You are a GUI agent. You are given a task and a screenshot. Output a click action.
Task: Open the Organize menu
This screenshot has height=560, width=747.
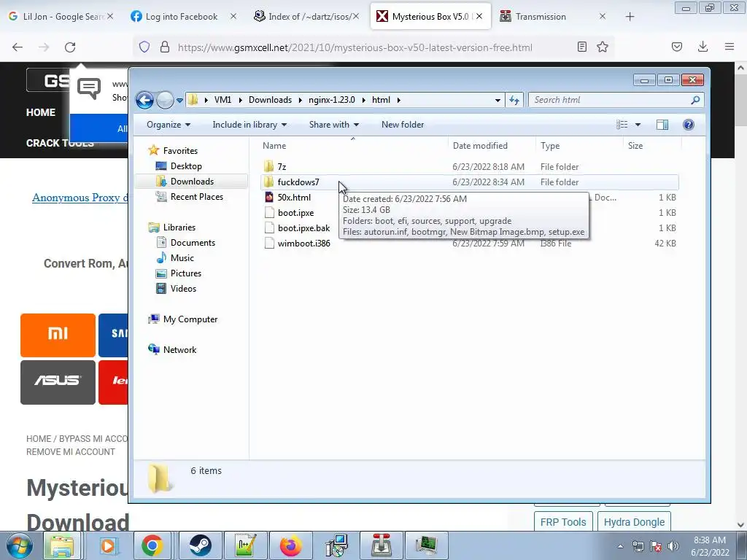click(x=169, y=125)
